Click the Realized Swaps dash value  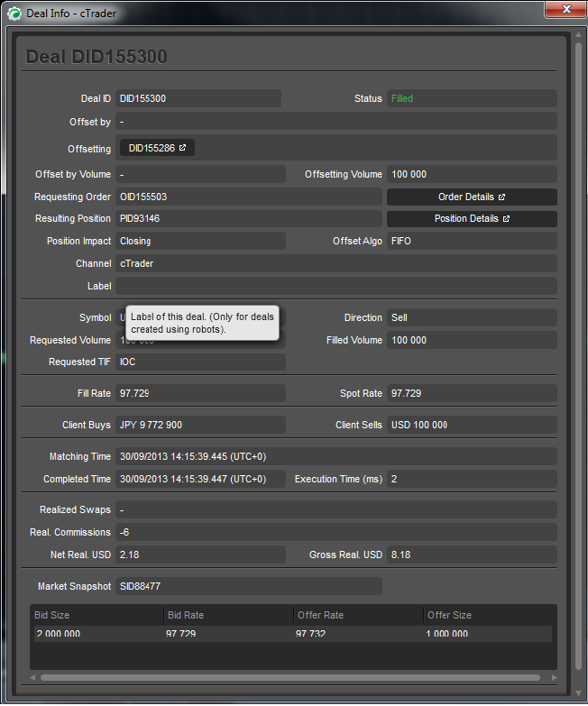pyautogui.click(x=335, y=509)
